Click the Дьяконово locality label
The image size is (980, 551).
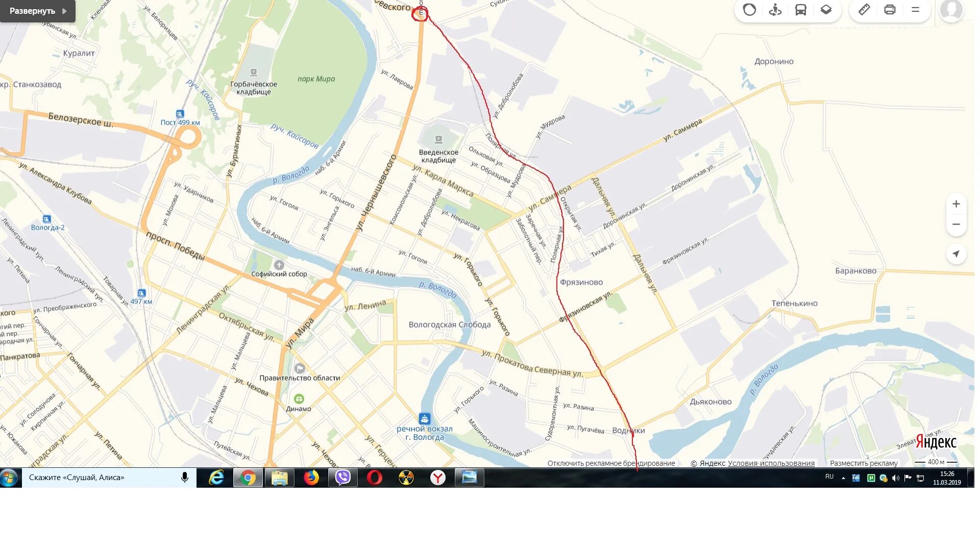pyautogui.click(x=710, y=402)
